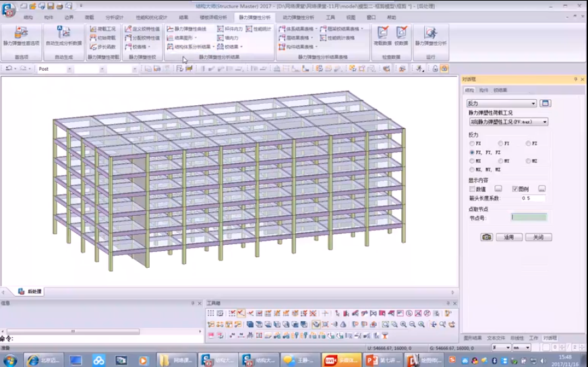The height and width of the screenshot is (367, 588).
Task: Select the FX reaction radio button
Action: click(x=472, y=144)
